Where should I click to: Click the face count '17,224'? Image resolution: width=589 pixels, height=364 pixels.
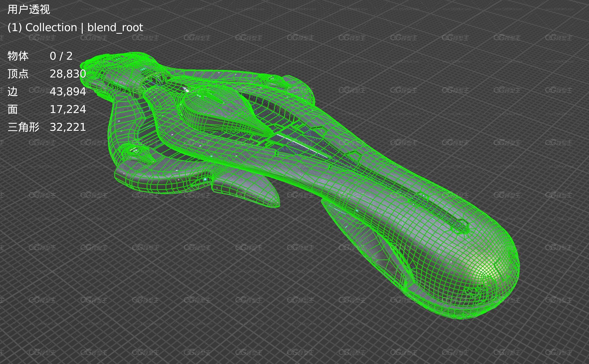click(68, 110)
